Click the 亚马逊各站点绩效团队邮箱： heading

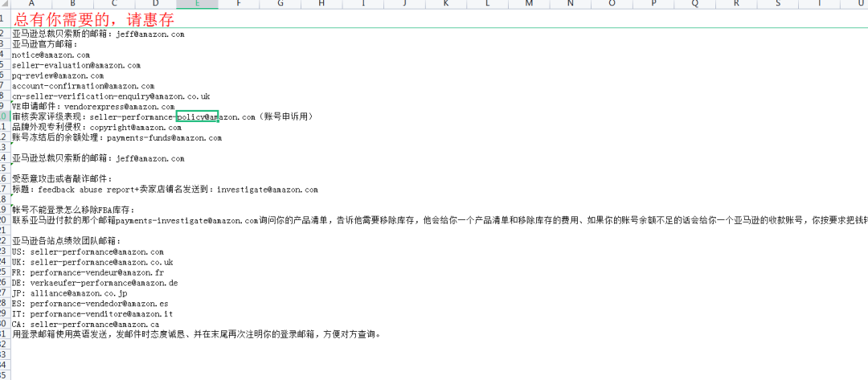pyautogui.click(x=66, y=241)
